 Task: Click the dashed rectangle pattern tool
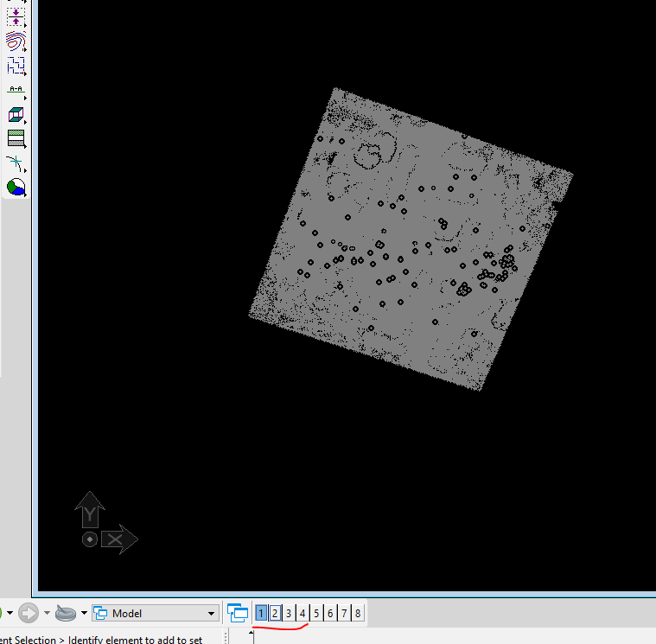click(x=16, y=65)
